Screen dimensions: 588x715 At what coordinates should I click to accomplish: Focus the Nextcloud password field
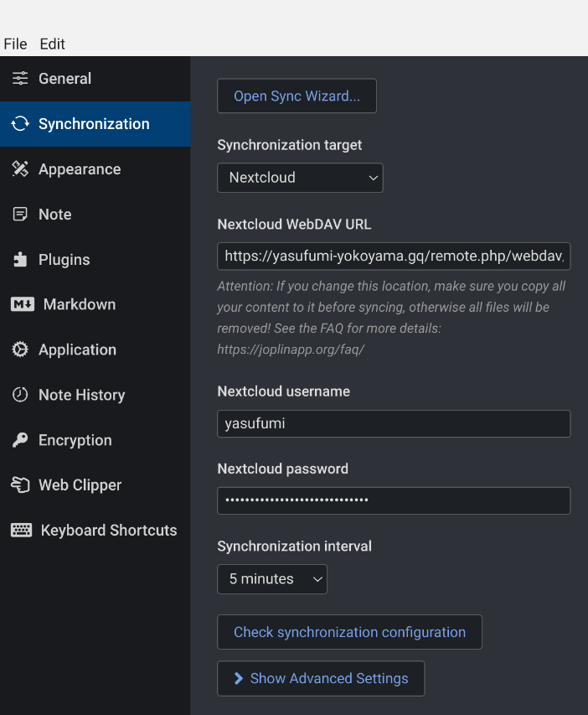(394, 500)
